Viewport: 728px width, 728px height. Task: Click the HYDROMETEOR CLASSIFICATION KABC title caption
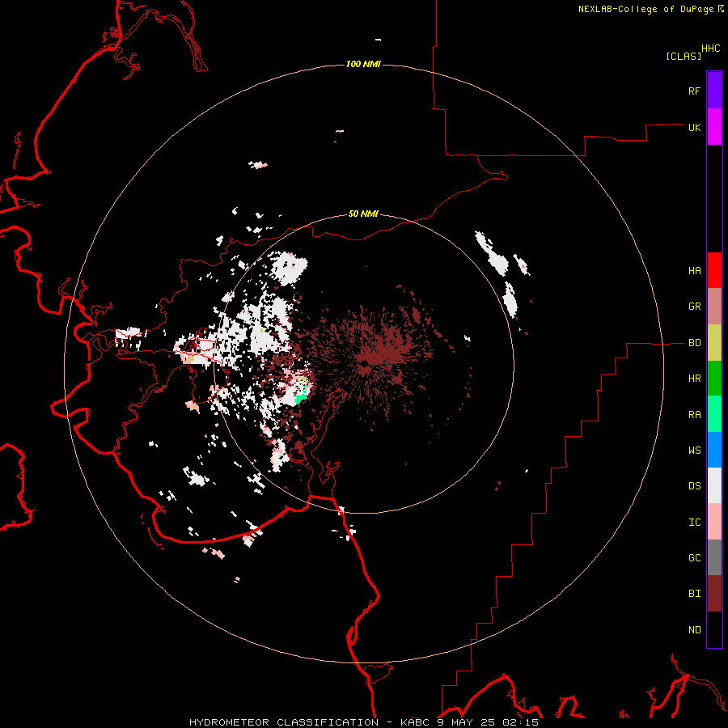363,722
